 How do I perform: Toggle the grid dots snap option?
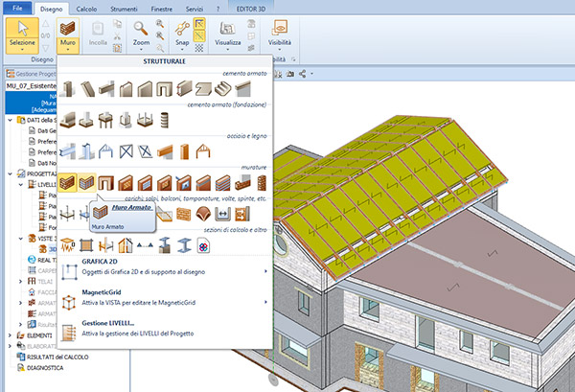199,48
